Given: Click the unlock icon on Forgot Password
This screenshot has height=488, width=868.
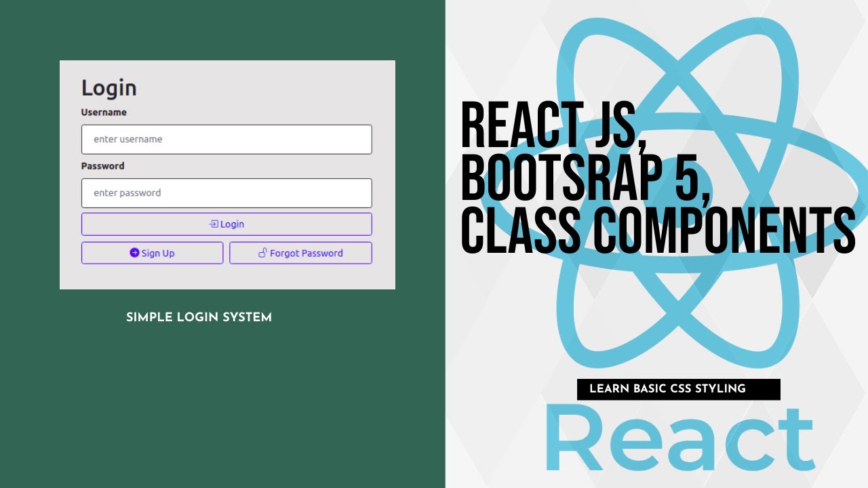Looking at the screenshot, I should coord(262,253).
